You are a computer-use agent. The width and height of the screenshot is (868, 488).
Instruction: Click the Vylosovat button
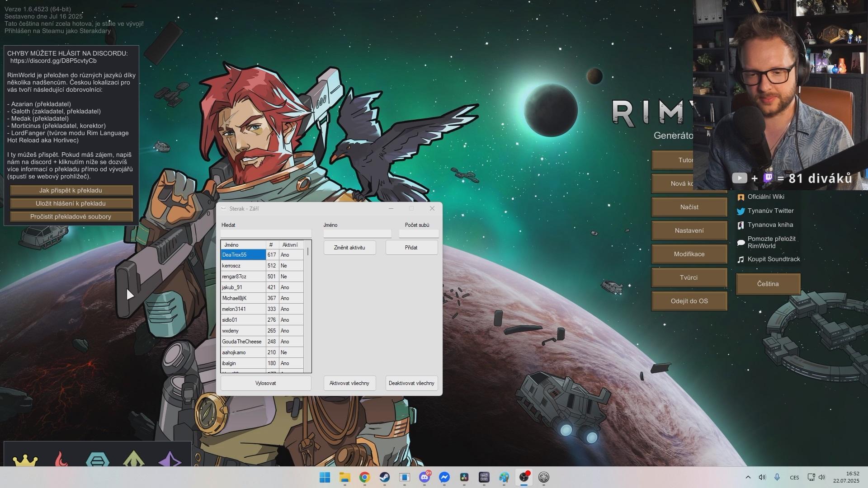pyautogui.click(x=266, y=383)
